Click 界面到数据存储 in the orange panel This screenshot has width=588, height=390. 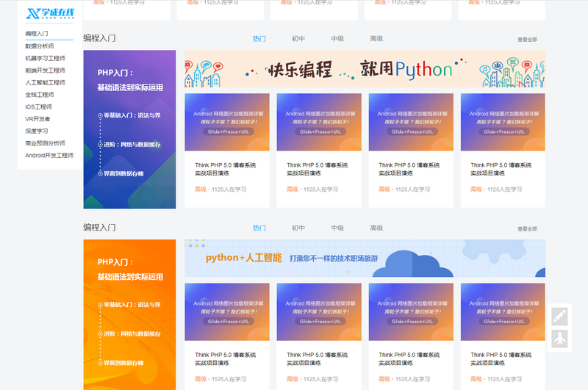[123, 363]
